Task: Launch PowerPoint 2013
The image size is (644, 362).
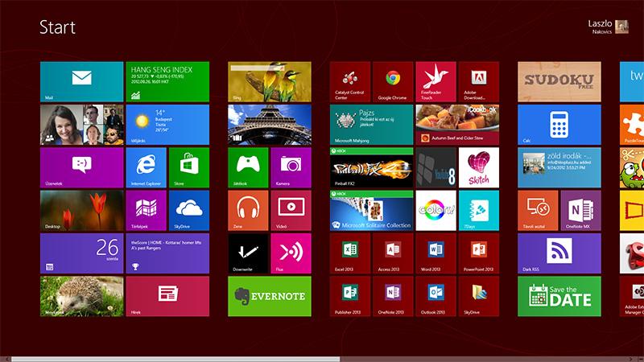Action: [479, 253]
